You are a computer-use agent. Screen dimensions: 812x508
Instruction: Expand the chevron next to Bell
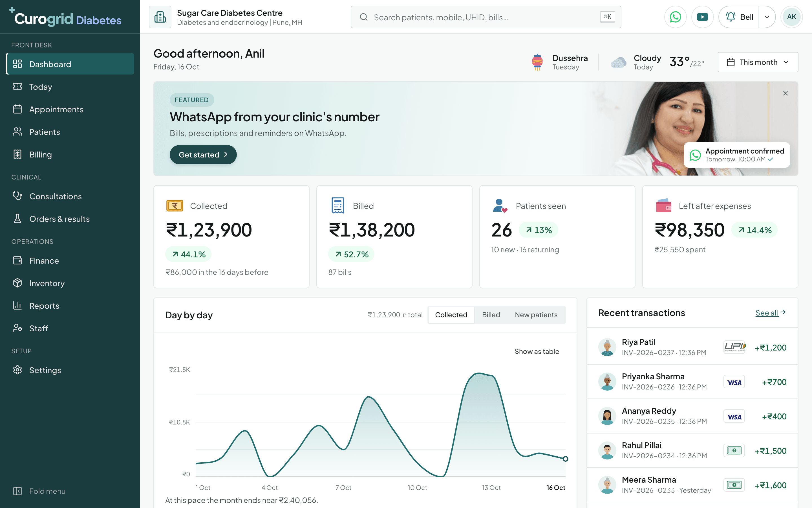click(767, 17)
